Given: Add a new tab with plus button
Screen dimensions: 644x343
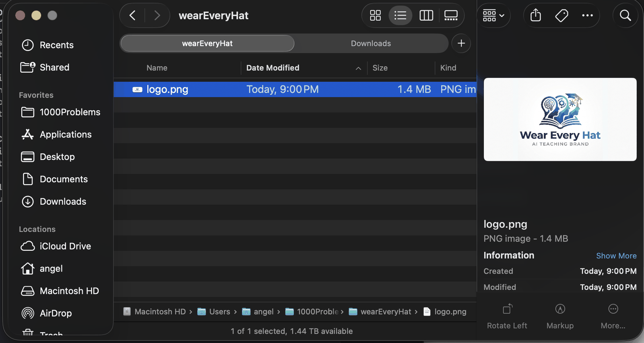Looking at the screenshot, I should (x=461, y=43).
